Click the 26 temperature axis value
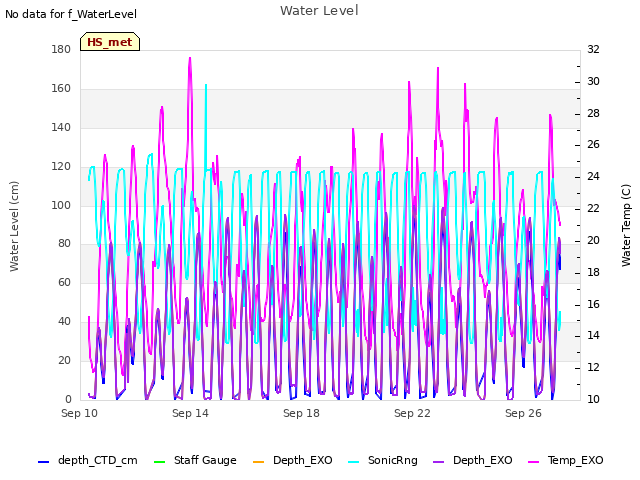The image size is (640, 480). (593, 144)
